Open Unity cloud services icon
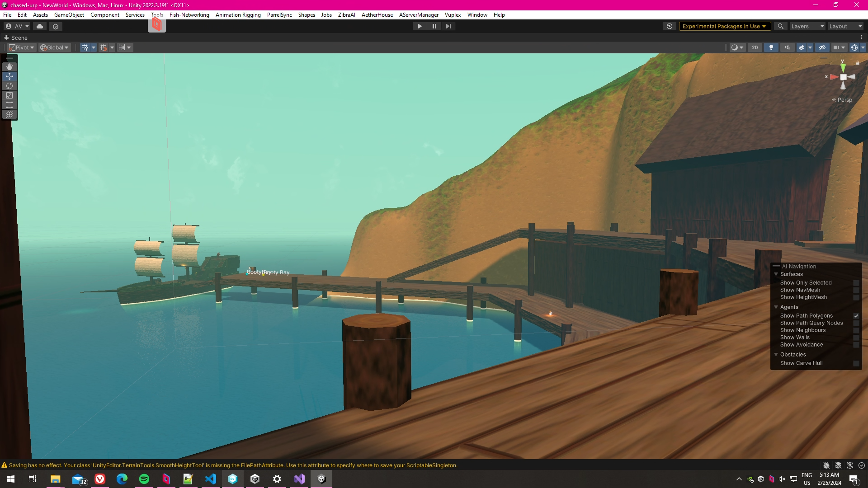868x488 pixels. [x=40, y=26]
